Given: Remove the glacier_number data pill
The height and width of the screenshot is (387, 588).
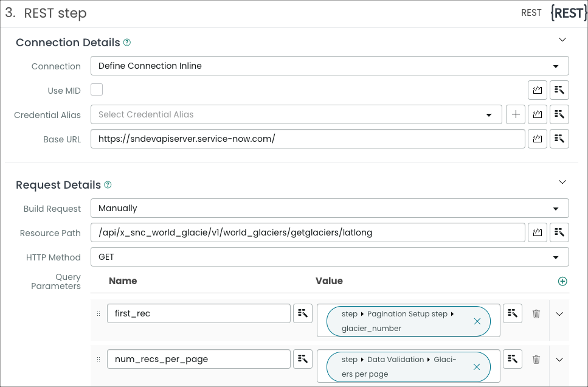Looking at the screenshot, I should [x=477, y=321].
